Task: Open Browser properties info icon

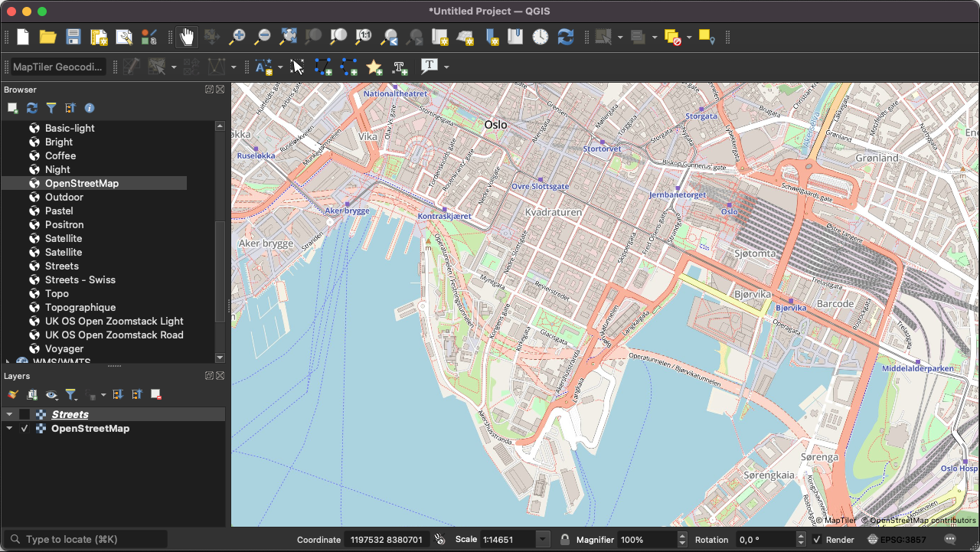Action: coord(90,109)
